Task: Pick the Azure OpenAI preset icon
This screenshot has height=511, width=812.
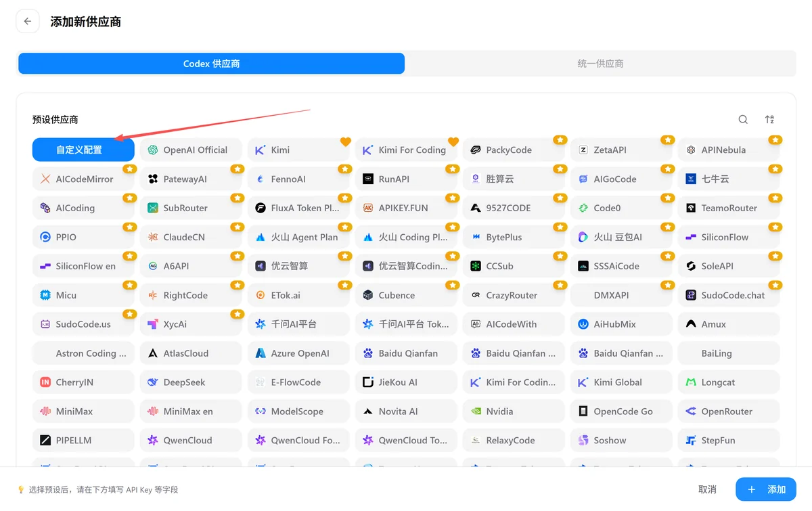Action: pos(261,353)
